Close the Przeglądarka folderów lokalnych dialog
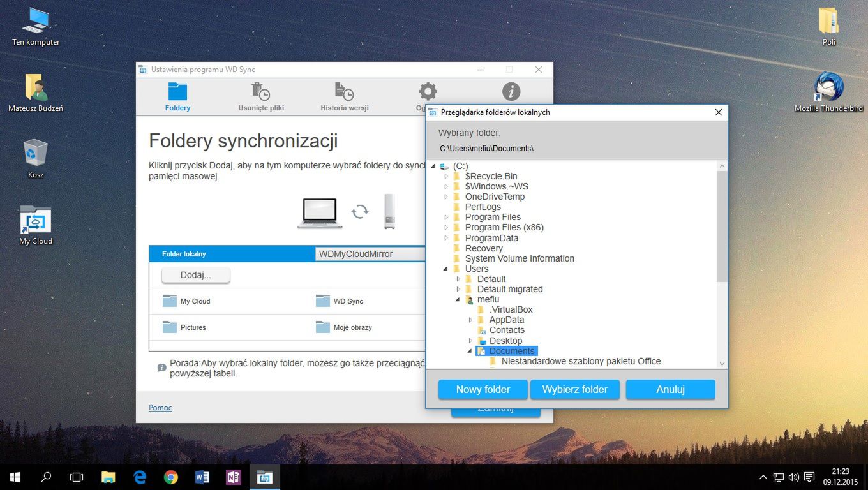The image size is (868, 490). [718, 112]
